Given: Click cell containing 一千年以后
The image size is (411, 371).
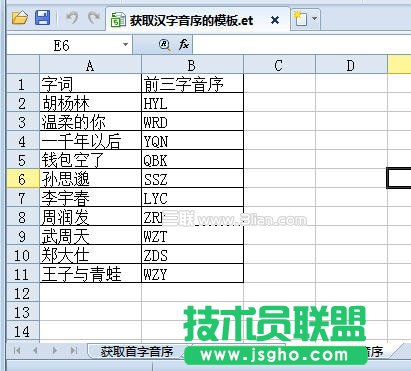Looking at the screenshot, I should (x=90, y=141).
